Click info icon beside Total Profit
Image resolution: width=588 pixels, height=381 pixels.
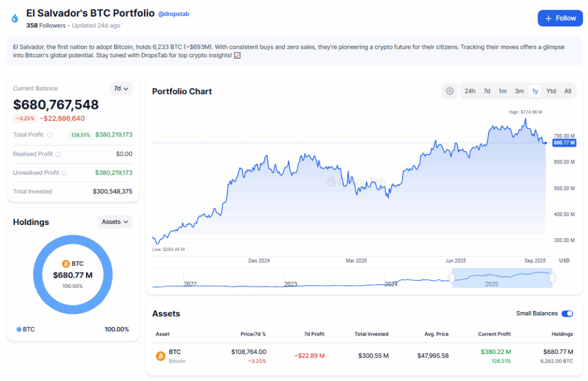point(49,135)
